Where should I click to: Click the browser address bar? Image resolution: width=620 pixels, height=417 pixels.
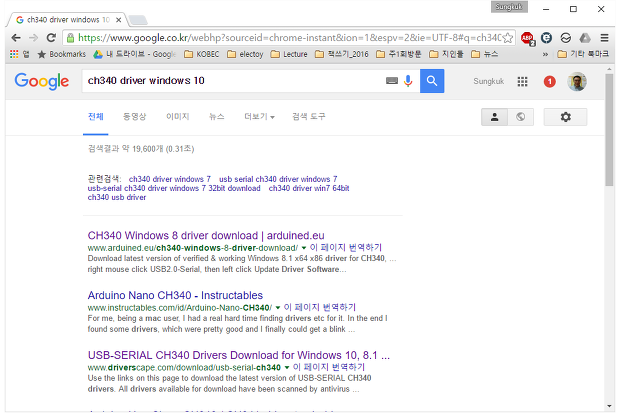tap(289, 38)
